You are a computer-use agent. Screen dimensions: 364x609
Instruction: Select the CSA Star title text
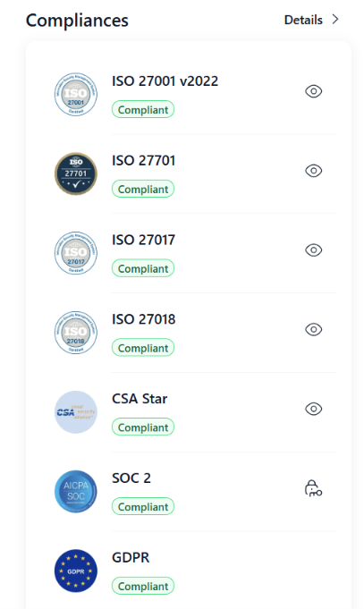pyautogui.click(x=140, y=399)
